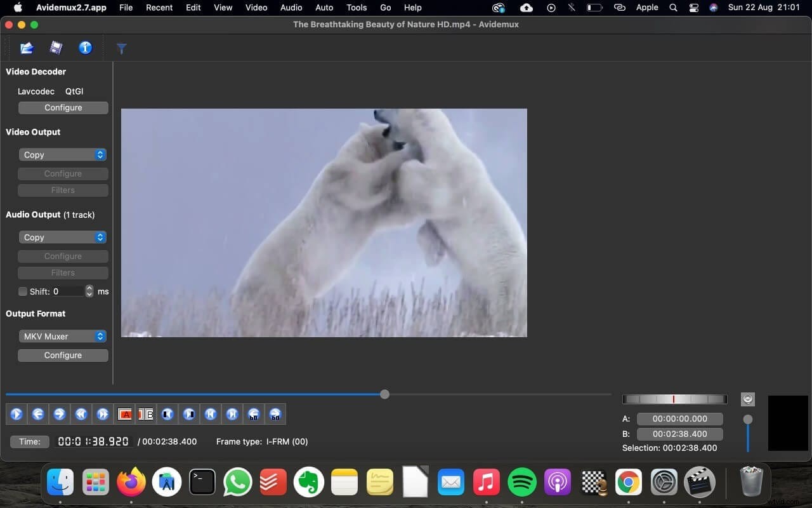
Task: Open the Video menu
Action: 256,8
